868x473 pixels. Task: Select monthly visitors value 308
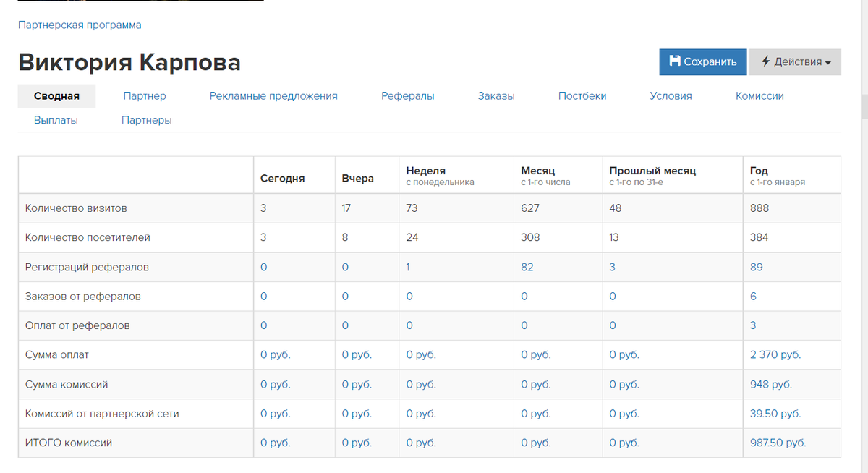click(530, 237)
